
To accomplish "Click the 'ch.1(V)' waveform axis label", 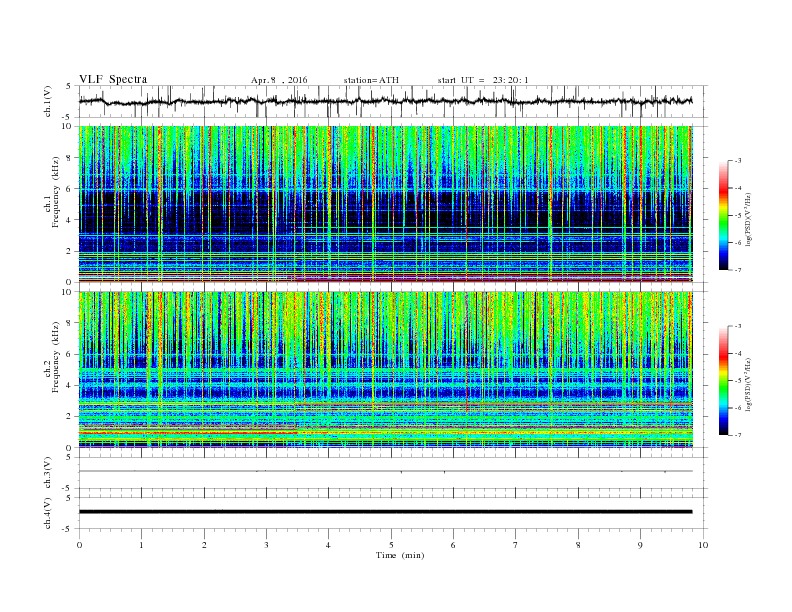I will pos(48,101).
